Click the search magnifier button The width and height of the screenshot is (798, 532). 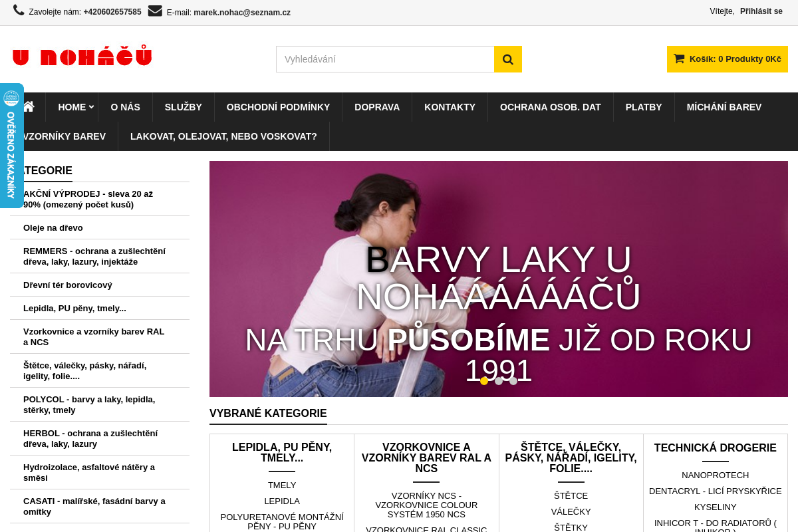click(x=507, y=59)
